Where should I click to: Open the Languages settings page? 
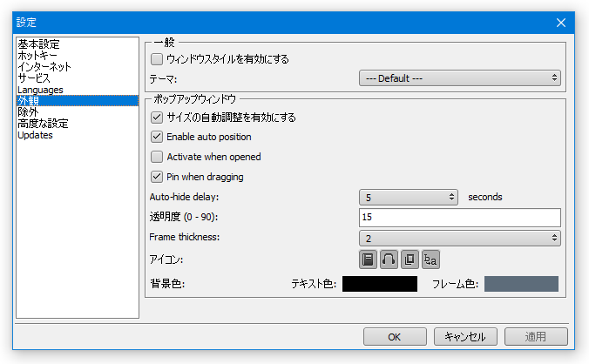coord(78,90)
